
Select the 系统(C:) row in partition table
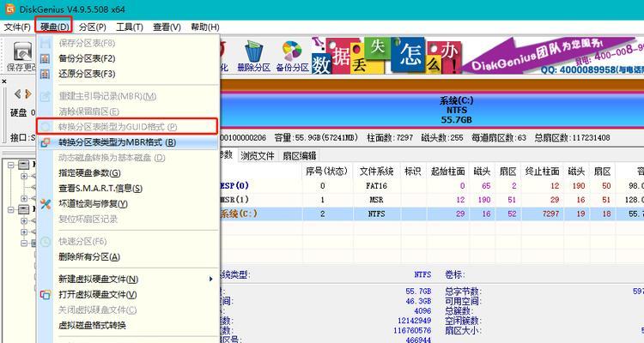[x=432, y=214]
